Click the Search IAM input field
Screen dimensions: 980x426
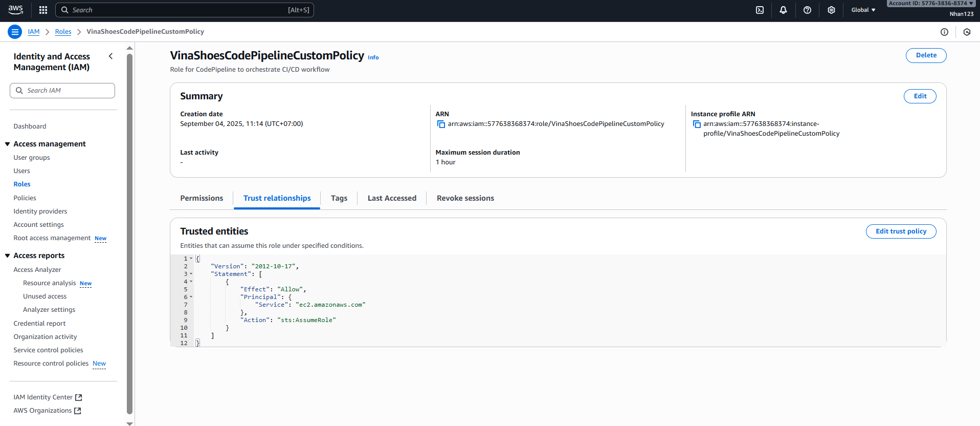click(x=62, y=91)
